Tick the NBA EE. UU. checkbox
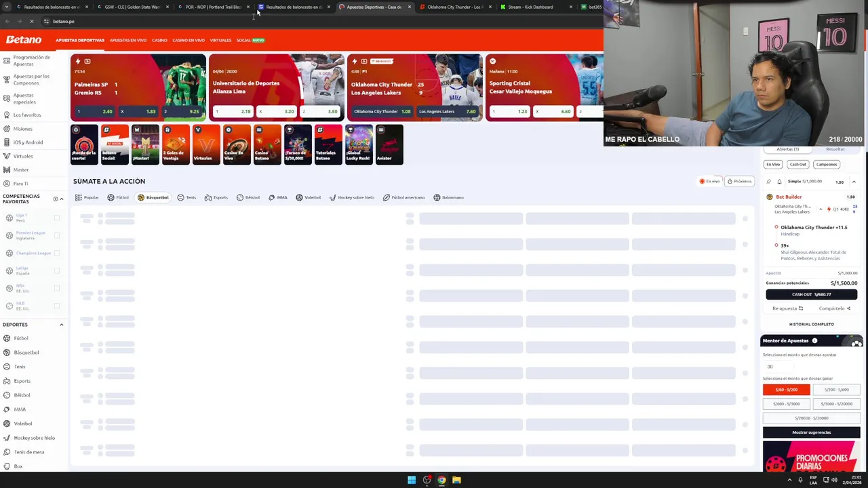 [57, 288]
